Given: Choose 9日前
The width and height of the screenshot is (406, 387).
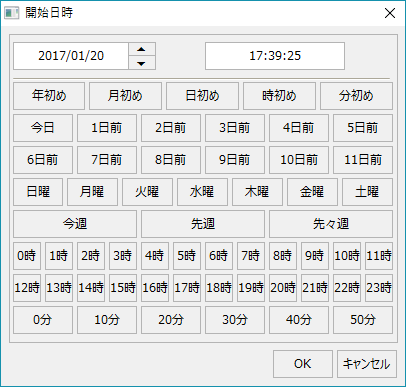Looking at the screenshot, I should click(x=235, y=160).
